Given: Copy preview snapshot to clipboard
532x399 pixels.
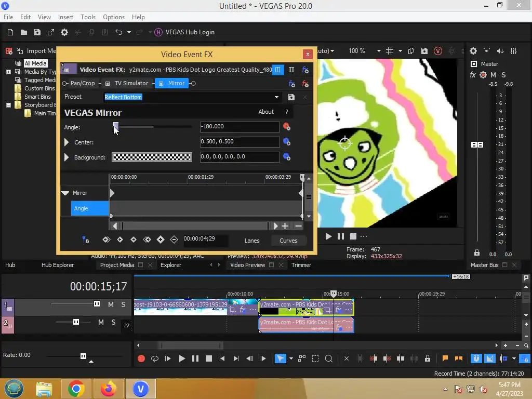Looking at the screenshot, I should tap(411, 51).
